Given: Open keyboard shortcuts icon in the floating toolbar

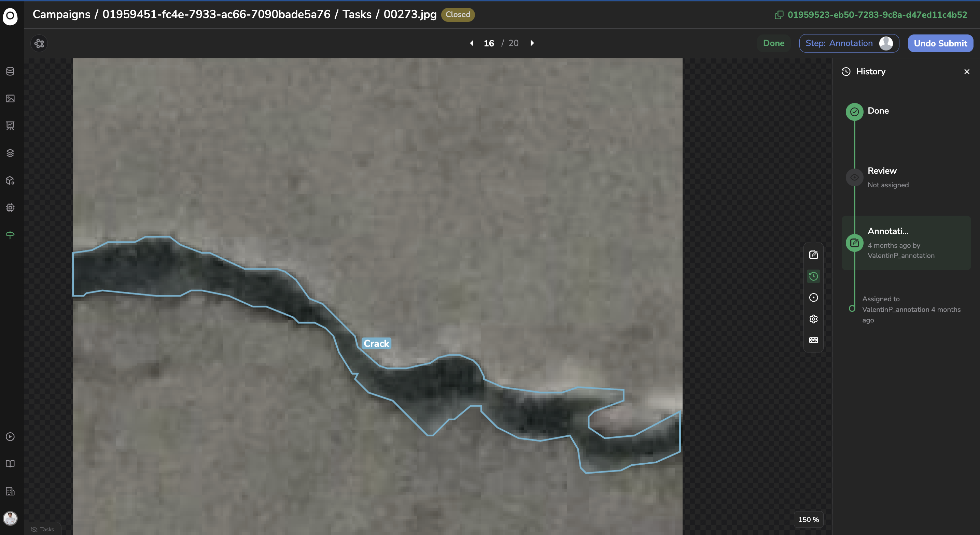Looking at the screenshot, I should 813,340.
